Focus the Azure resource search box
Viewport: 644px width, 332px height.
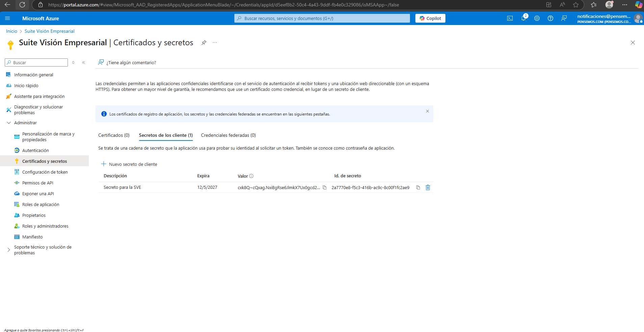pyautogui.click(x=322, y=18)
